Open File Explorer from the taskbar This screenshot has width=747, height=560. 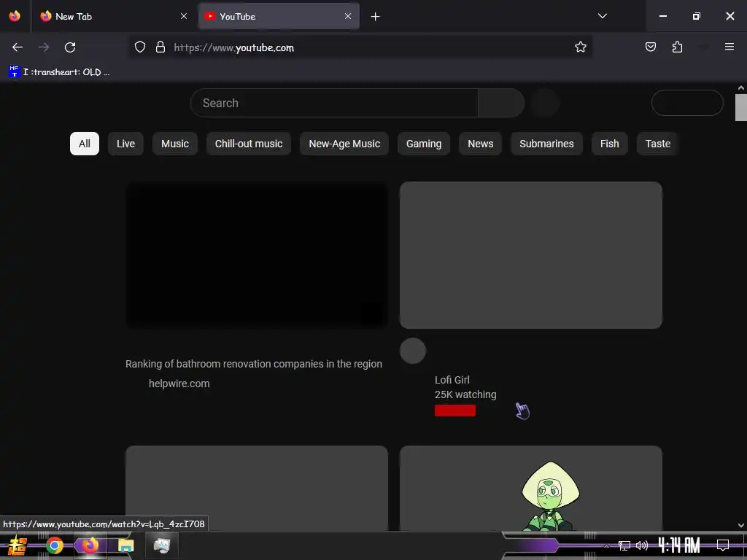[x=125, y=545]
